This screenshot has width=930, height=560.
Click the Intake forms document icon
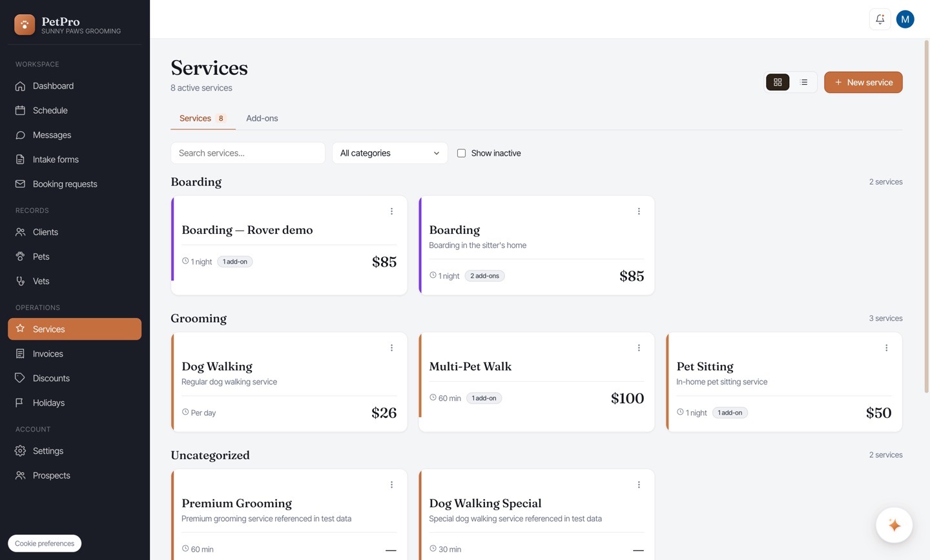21,160
